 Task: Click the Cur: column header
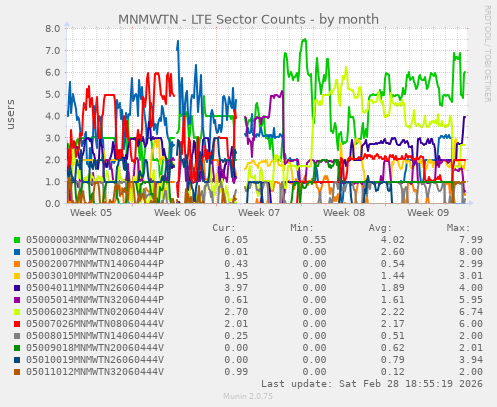coord(224,228)
